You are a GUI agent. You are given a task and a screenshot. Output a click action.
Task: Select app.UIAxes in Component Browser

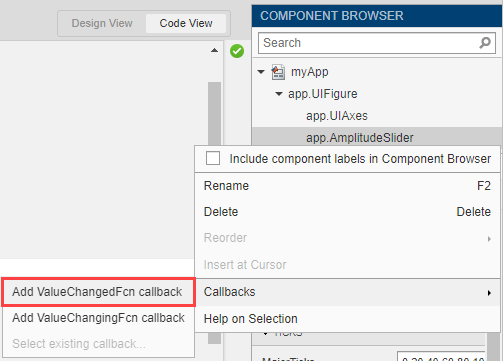[337, 116]
